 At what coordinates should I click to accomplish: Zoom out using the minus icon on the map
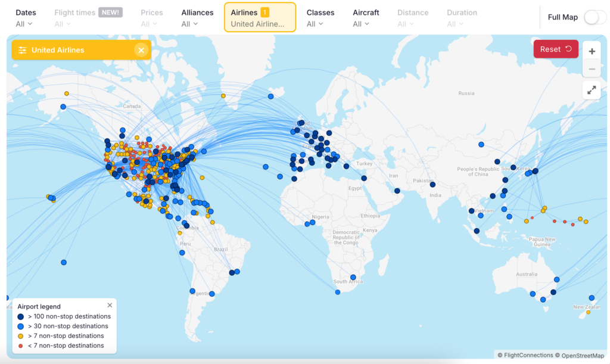(x=592, y=69)
